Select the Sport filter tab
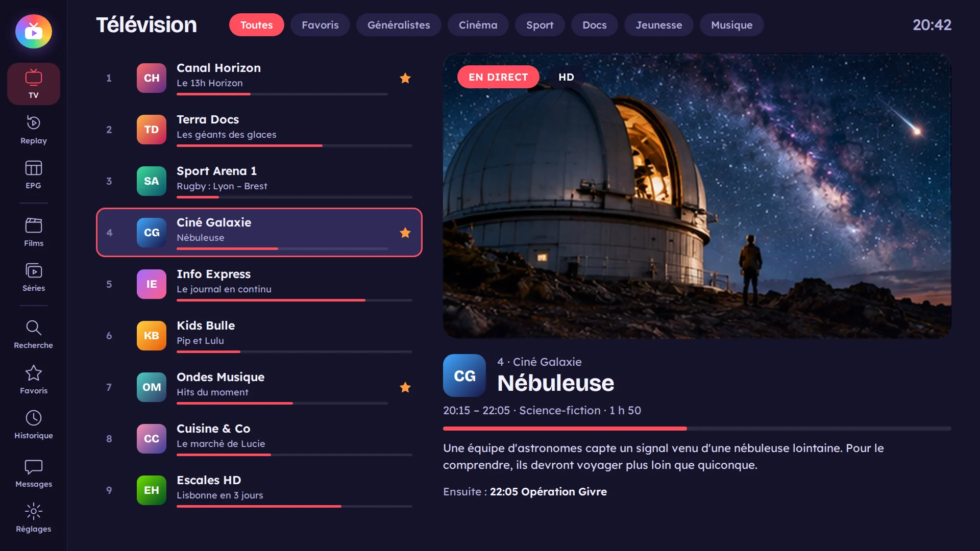 pos(540,25)
